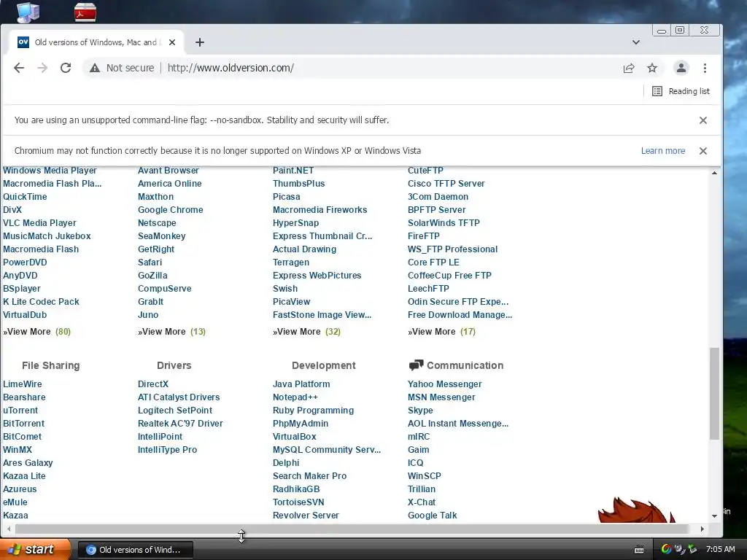Click the page scrollbar up arrow
The width and height of the screenshot is (747, 560).
click(714, 173)
